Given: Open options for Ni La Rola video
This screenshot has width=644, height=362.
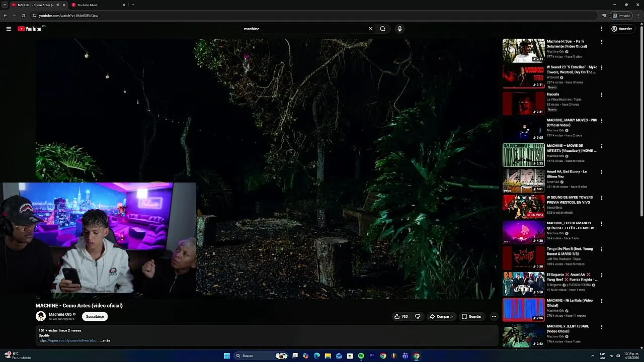Looking at the screenshot, I should (601, 301).
